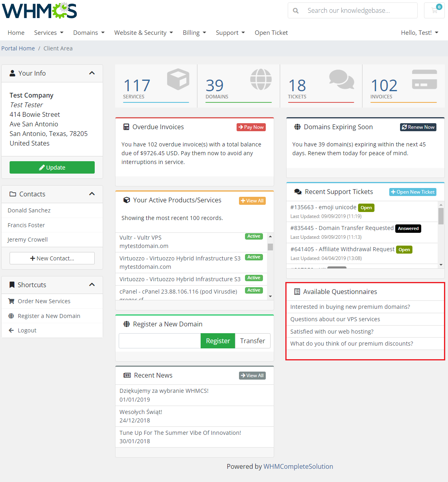Click Open New Ticket button
The width and height of the screenshot is (448, 482).
pos(413,192)
